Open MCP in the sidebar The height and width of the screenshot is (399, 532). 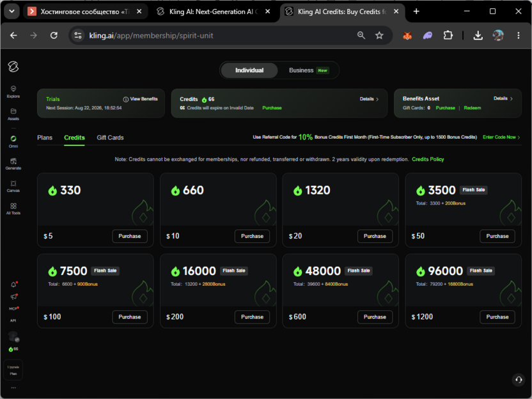[13, 309]
